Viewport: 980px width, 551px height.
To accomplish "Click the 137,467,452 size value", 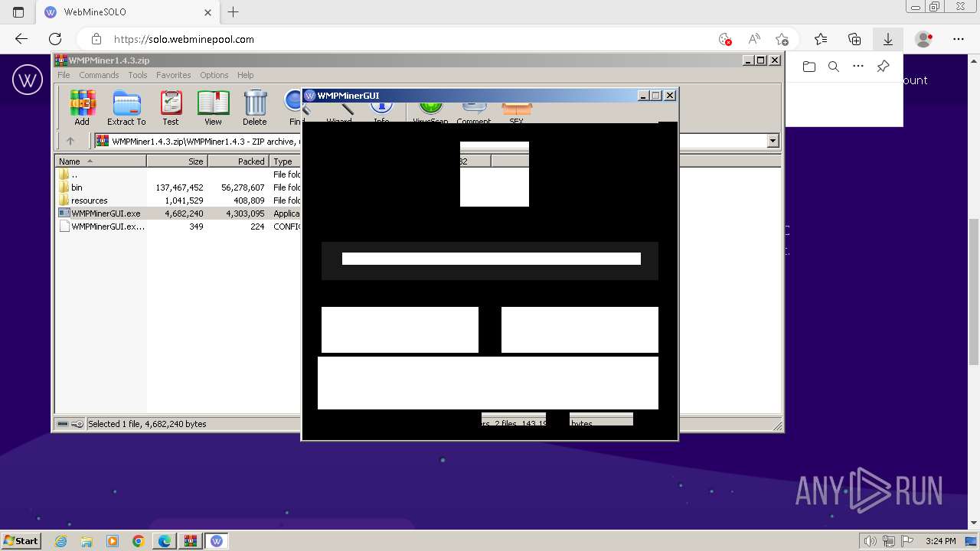I will [179, 187].
